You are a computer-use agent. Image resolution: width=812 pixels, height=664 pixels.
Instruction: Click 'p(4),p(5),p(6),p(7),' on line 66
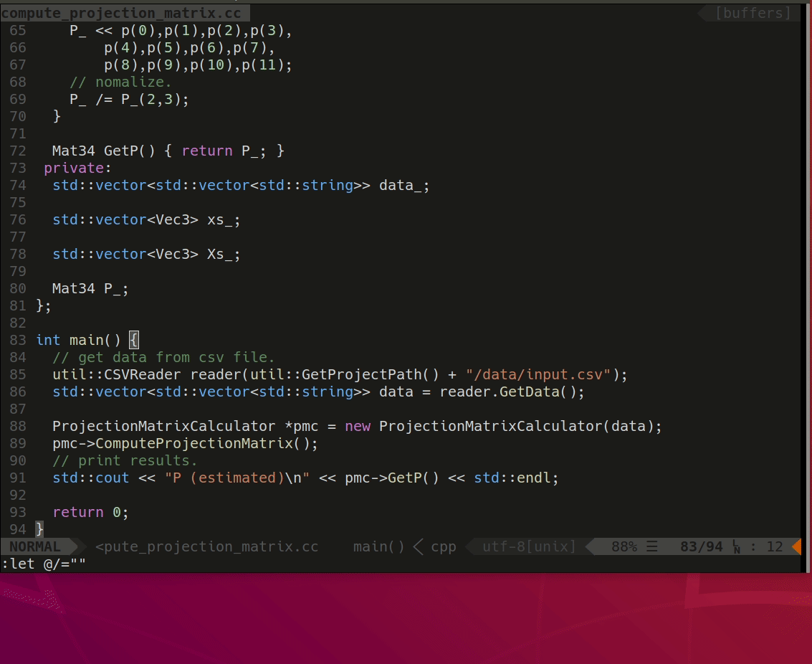click(x=189, y=47)
